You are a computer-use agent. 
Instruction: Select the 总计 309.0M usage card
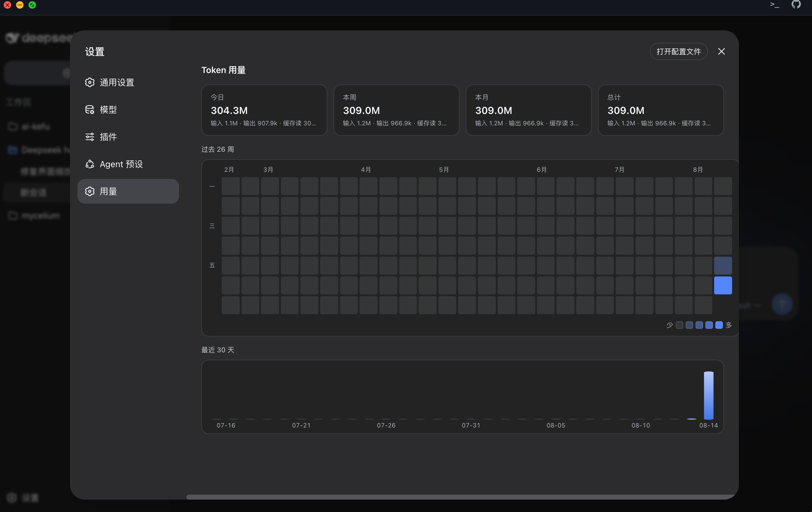[x=661, y=110]
